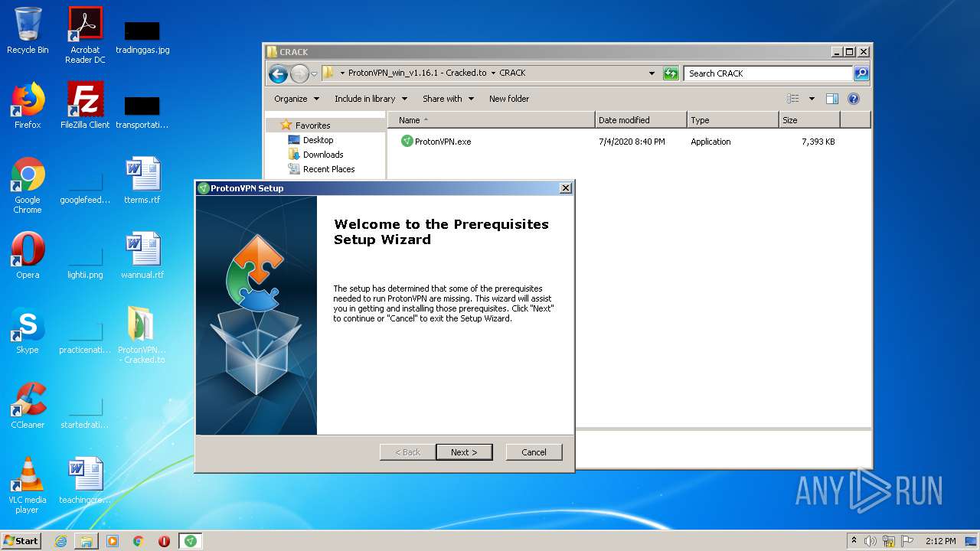This screenshot has width=980, height=551.
Task: Click Show desktop button at taskbar end
Action: pos(971,541)
